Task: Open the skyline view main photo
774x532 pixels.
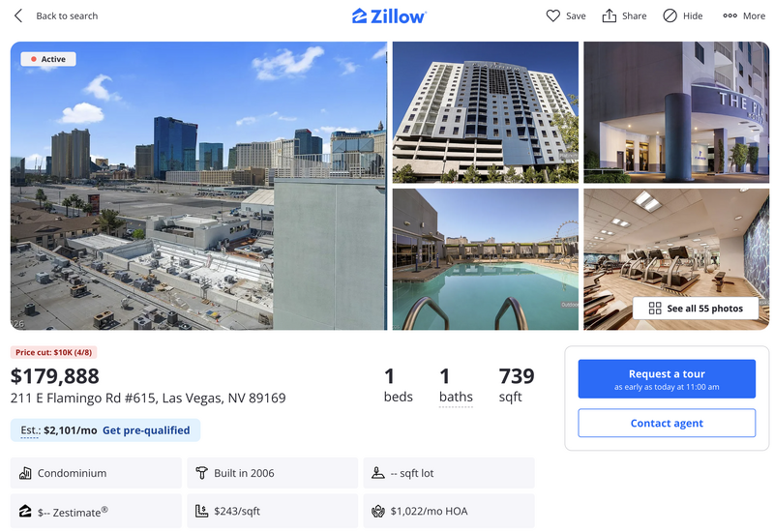Action: [198, 186]
